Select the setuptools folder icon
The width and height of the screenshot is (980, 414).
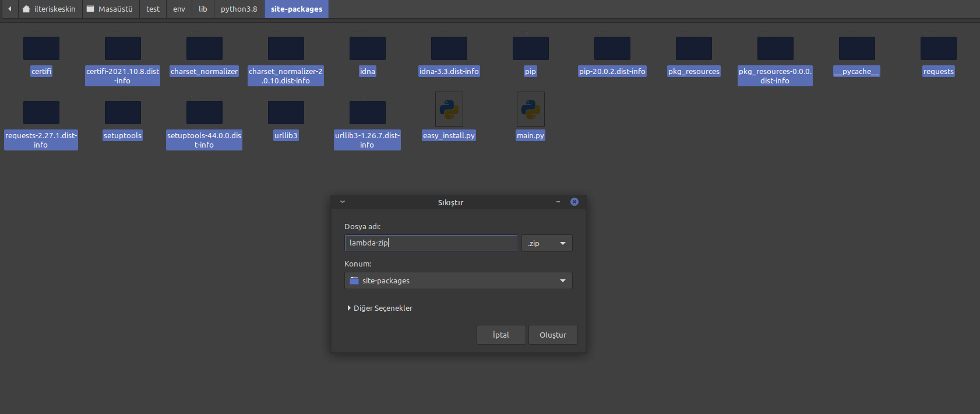coord(123,113)
